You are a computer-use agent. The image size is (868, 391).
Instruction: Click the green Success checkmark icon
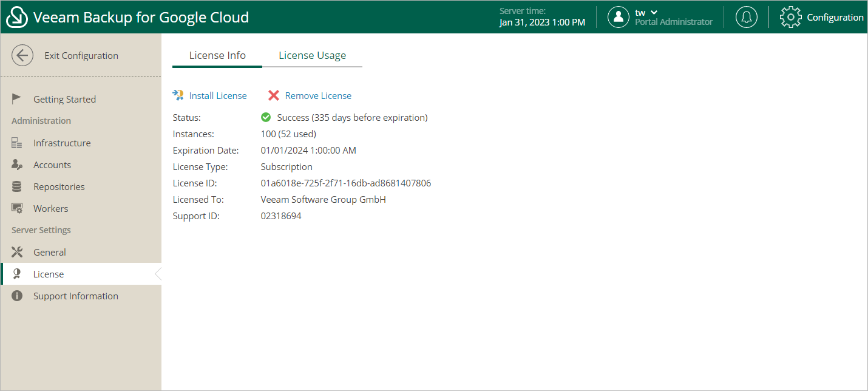click(266, 117)
